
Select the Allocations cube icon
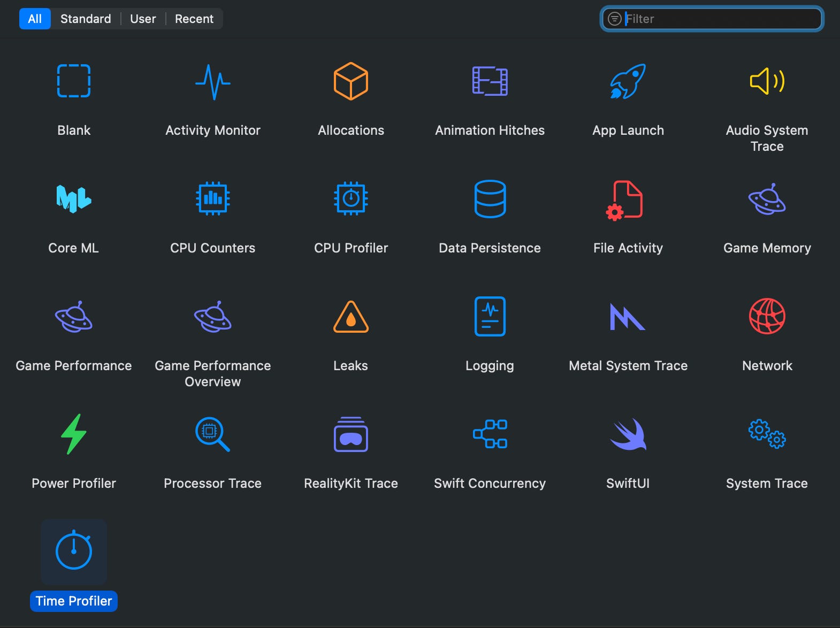(x=351, y=81)
